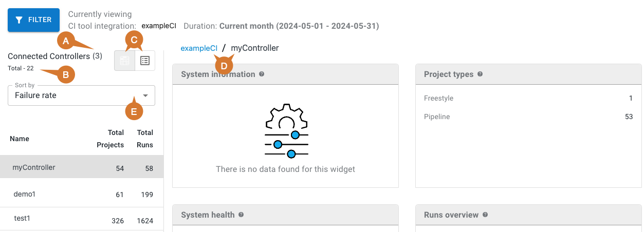Open the Failure rate sort combo box
The image size is (644, 232).
(x=77, y=95)
